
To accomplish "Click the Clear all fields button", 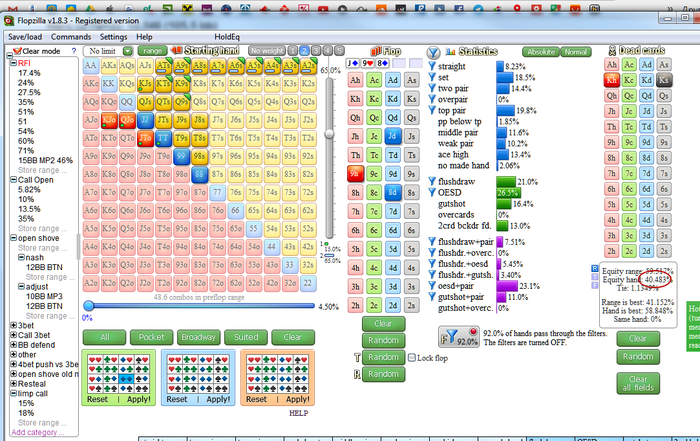I will coord(638,383).
